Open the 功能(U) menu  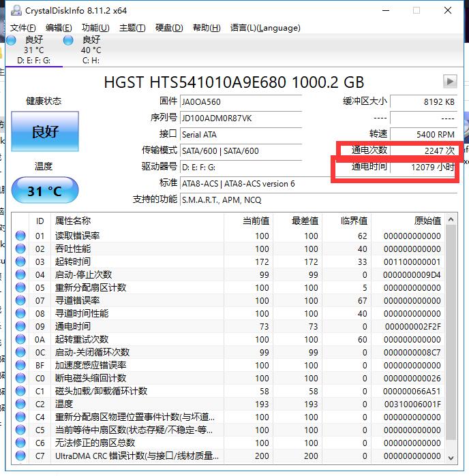[x=95, y=28]
